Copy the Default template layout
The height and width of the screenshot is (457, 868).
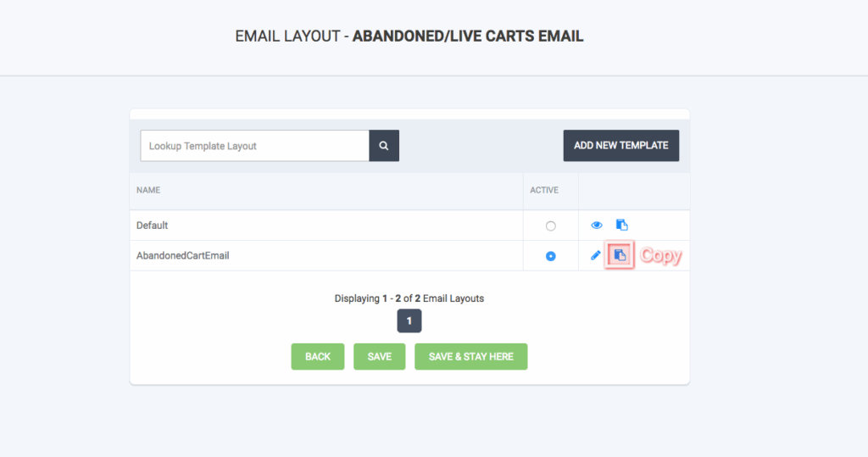(x=621, y=226)
